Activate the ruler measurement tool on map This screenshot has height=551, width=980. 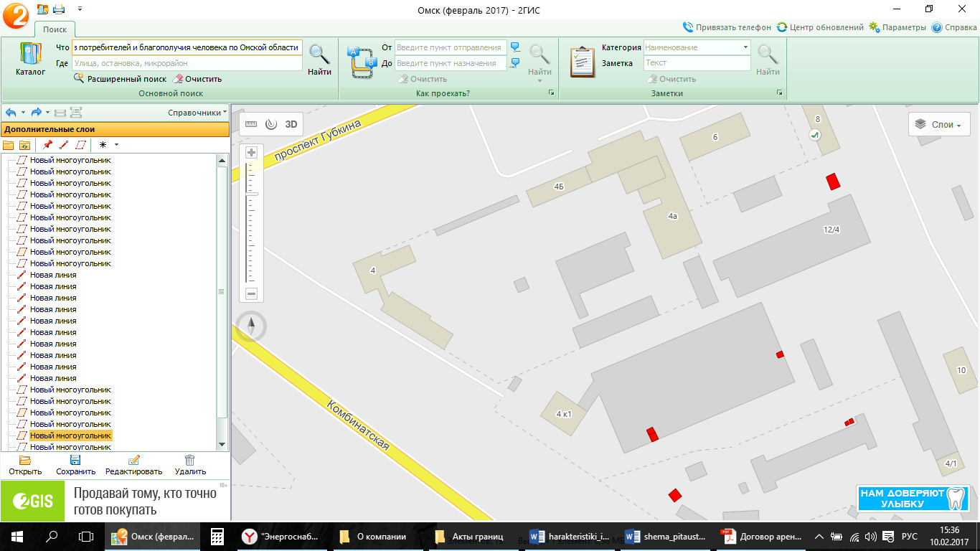coord(250,123)
